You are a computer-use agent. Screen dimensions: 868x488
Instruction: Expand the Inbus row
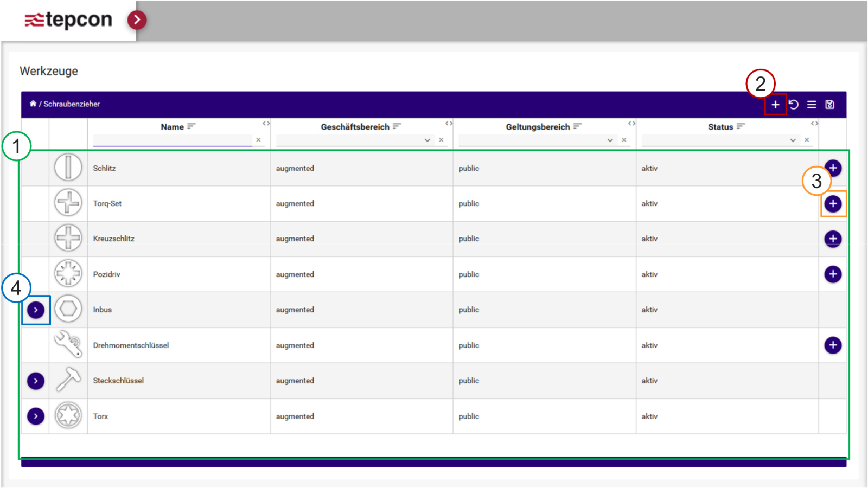click(36, 310)
